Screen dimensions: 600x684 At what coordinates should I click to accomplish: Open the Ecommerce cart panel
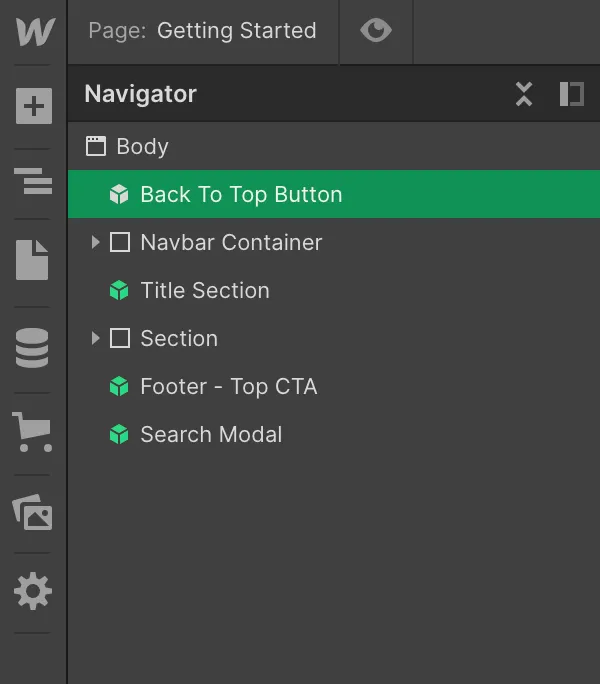(x=32, y=431)
